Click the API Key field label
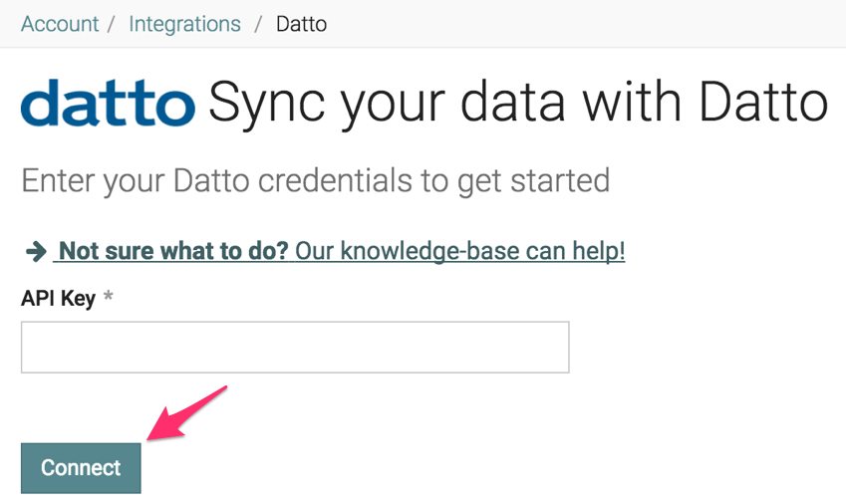Viewport: 846px width, 504px height. click(58, 299)
